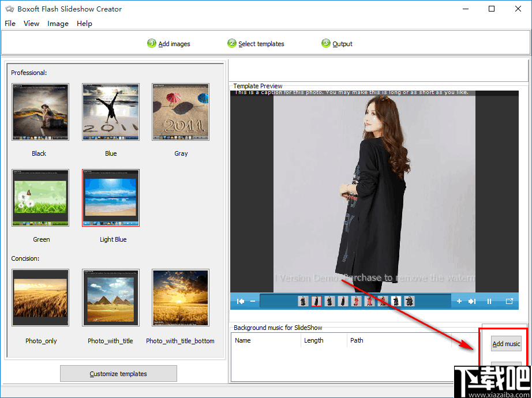Click the step 3 Output icon
The image size is (532, 398).
[x=324, y=43]
